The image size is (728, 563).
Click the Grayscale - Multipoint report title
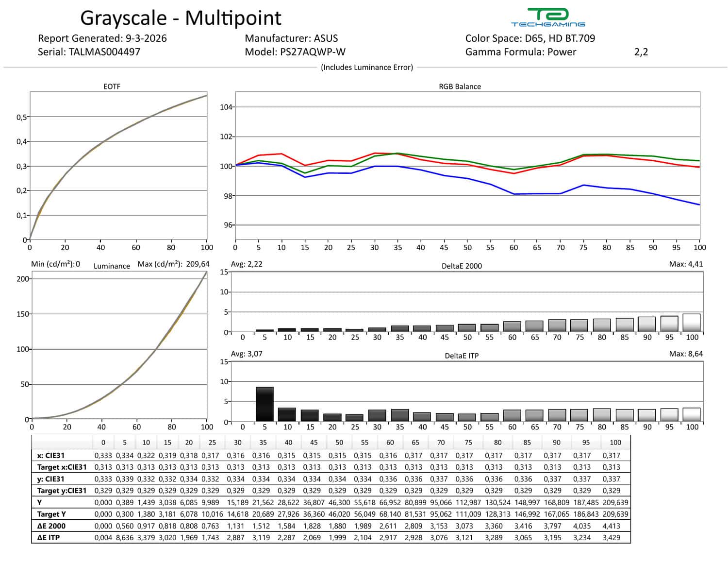181,18
